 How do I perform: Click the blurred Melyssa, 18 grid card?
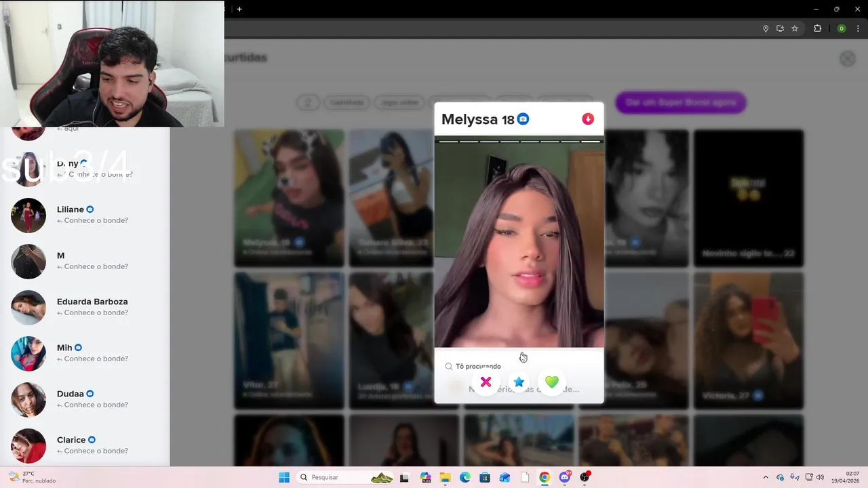(290, 198)
